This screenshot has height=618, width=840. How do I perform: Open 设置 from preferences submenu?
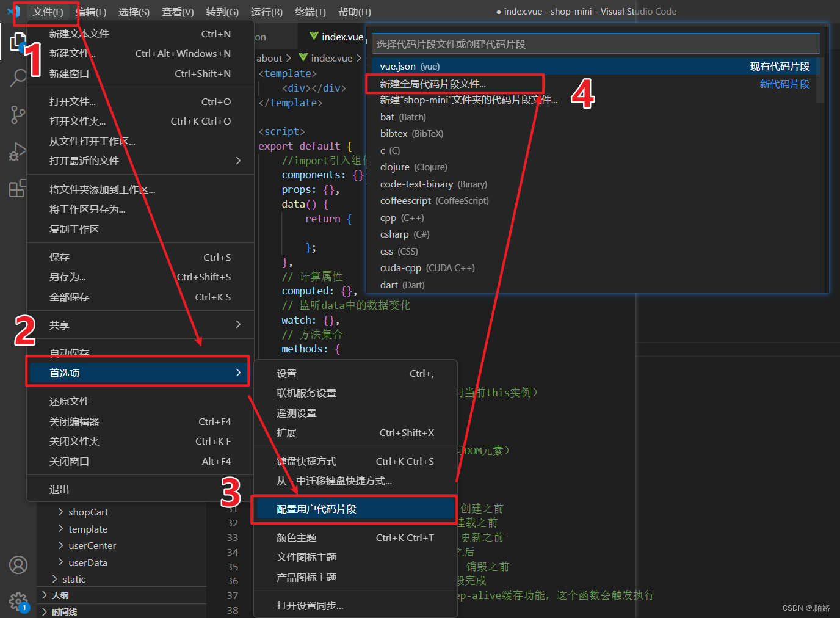coord(355,373)
